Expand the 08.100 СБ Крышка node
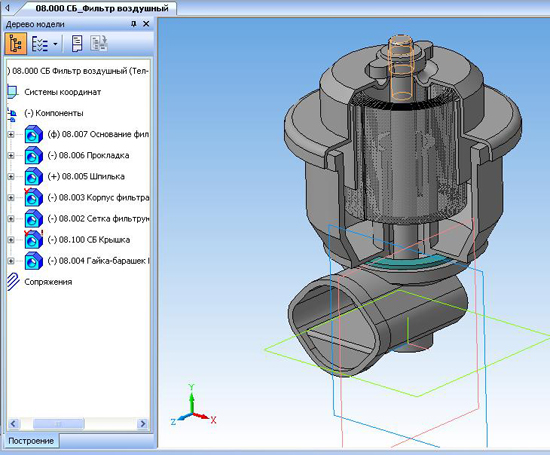 click(x=11, y=240)
